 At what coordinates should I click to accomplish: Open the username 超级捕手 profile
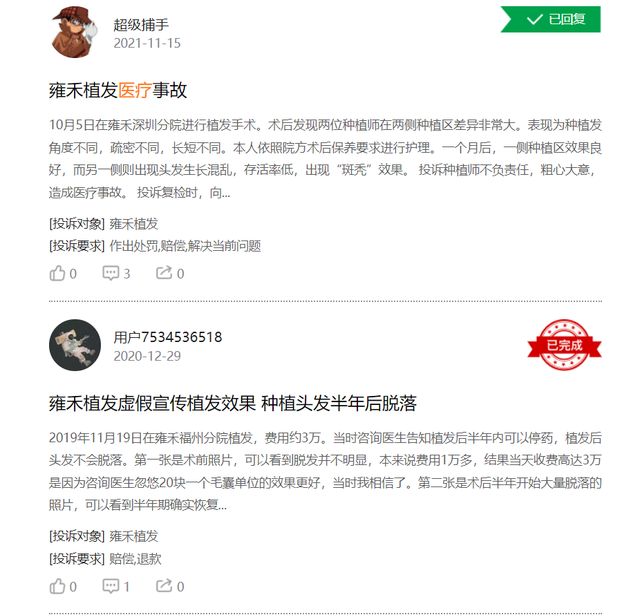click(141, 25)
